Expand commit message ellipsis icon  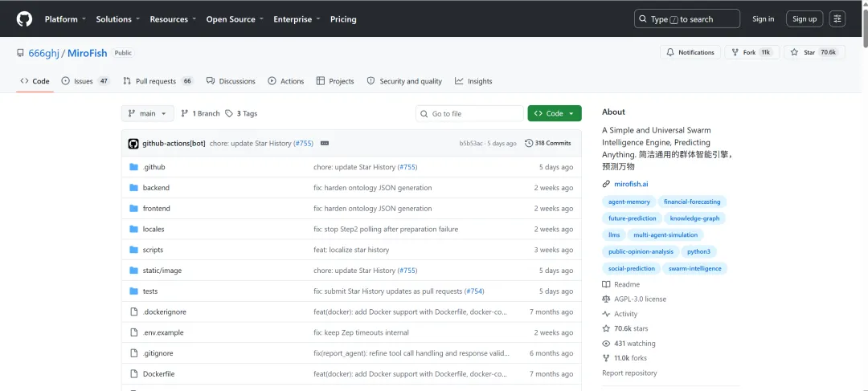click(x=325, y=143)
